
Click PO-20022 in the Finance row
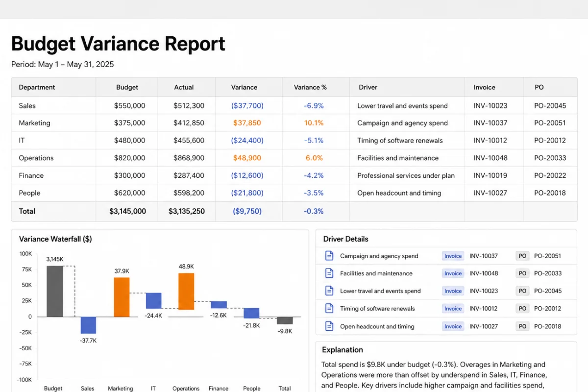[550, 175]
